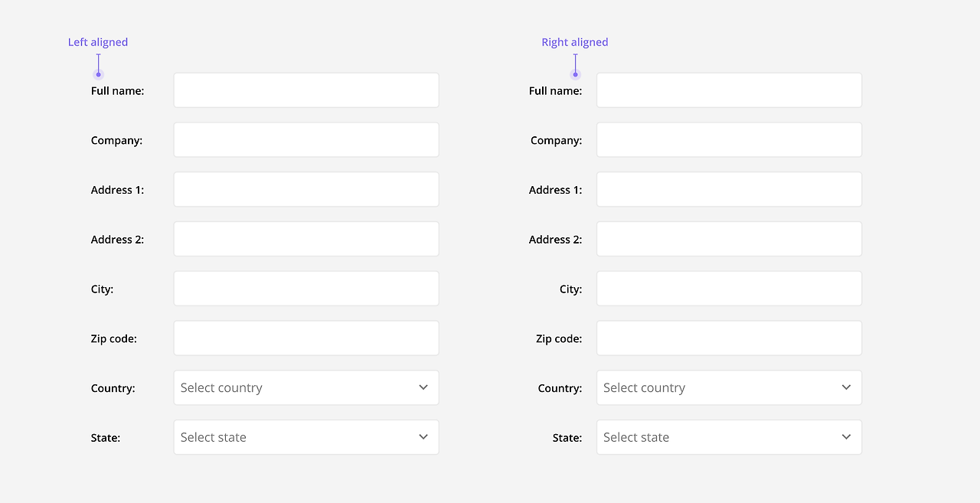This screenshot has height=503, width=980.
Task: Select the Zip code field in right-aligned form
Action: (x=729, y=338)
